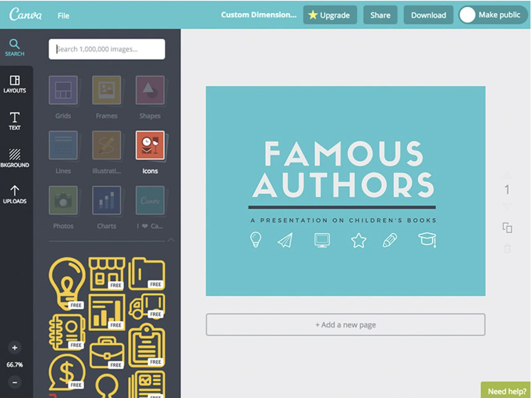Image resolution: width=532 pixels, height=398 pixels.
Task: Open the Bkground panel
Action: (x=15, y=158)
